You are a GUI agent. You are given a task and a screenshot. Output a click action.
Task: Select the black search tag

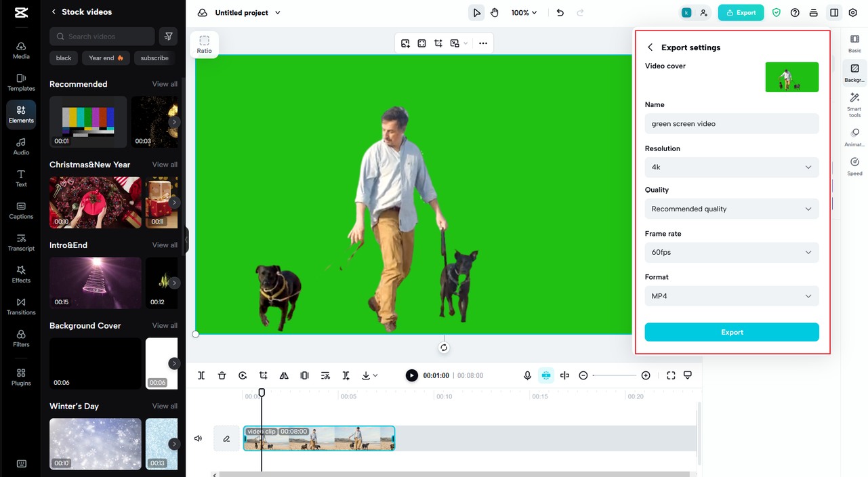[64, 58]
